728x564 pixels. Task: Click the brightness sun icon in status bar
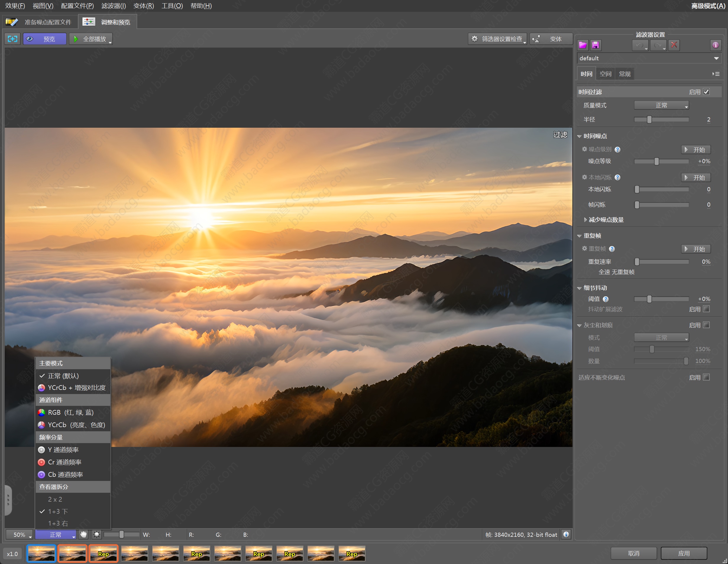96,535
